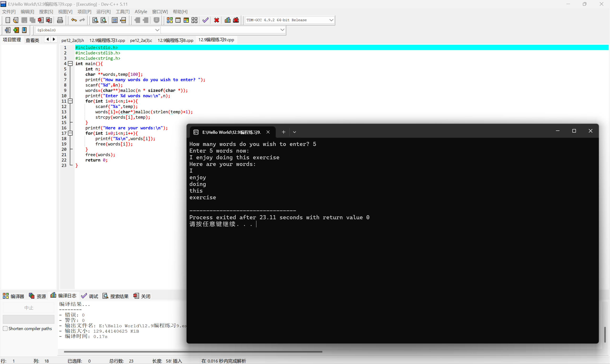The height and width of the screenshot is (364, 610).
Task: Click the Compile (colored squares) toolbar icon
Action: [x=170, y=20]
